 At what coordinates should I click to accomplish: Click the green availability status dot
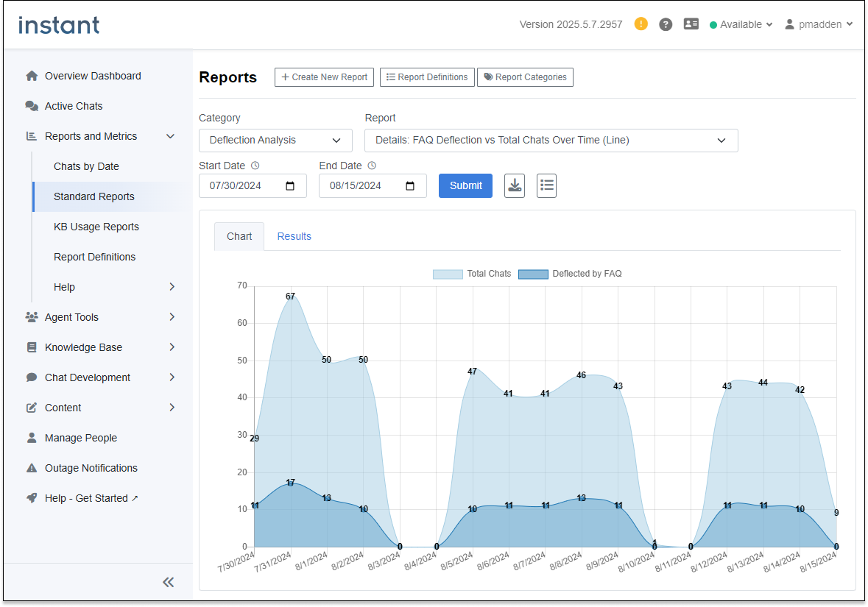click(x=713, y=25)
